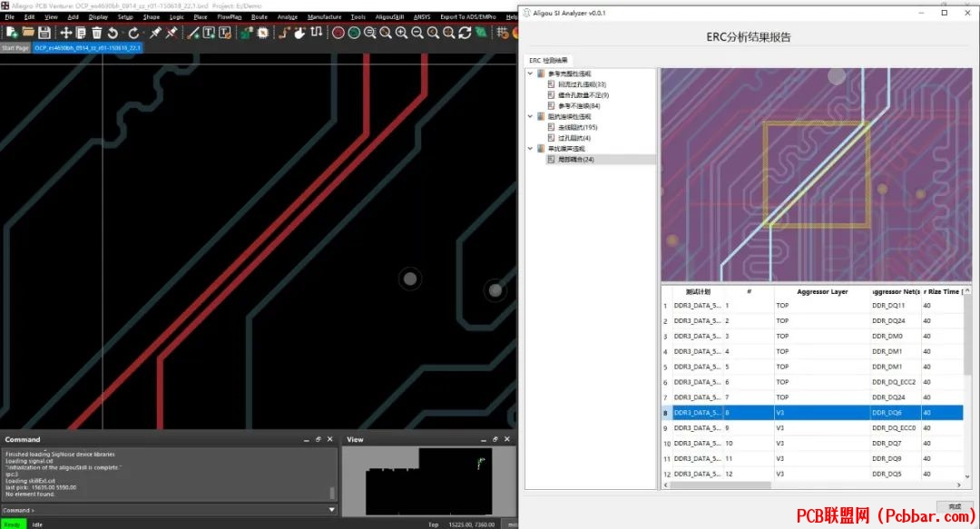
Task: Select the ERC tree item with count (24)
Action: [x=575, y=160]
